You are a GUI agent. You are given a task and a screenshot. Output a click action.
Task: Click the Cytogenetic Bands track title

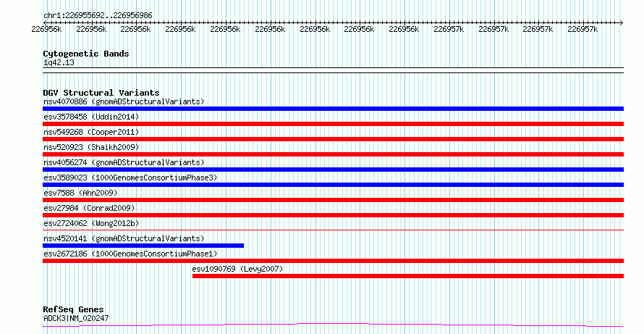tap(86, 54)
